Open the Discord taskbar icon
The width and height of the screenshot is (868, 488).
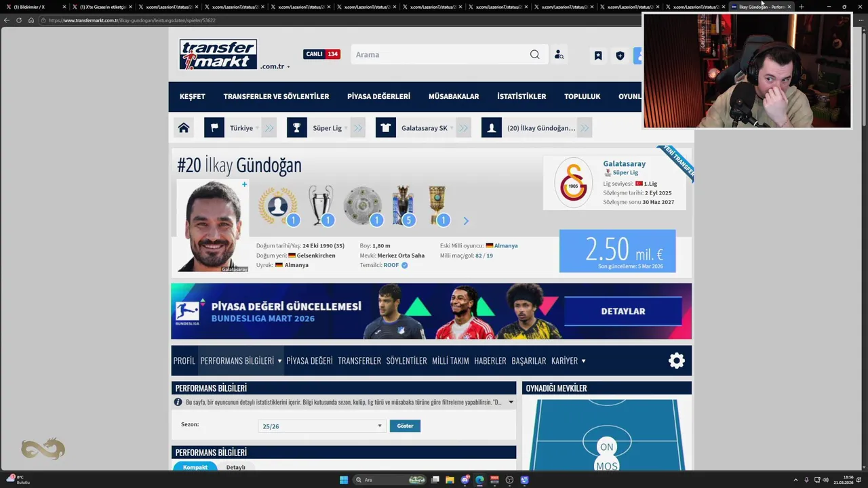[x=465, y=480]
